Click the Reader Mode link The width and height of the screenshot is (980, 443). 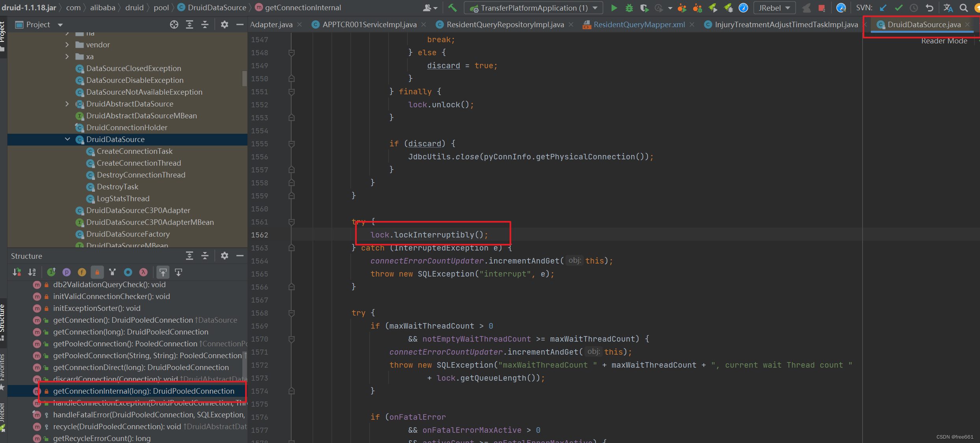tap(944, 41)
